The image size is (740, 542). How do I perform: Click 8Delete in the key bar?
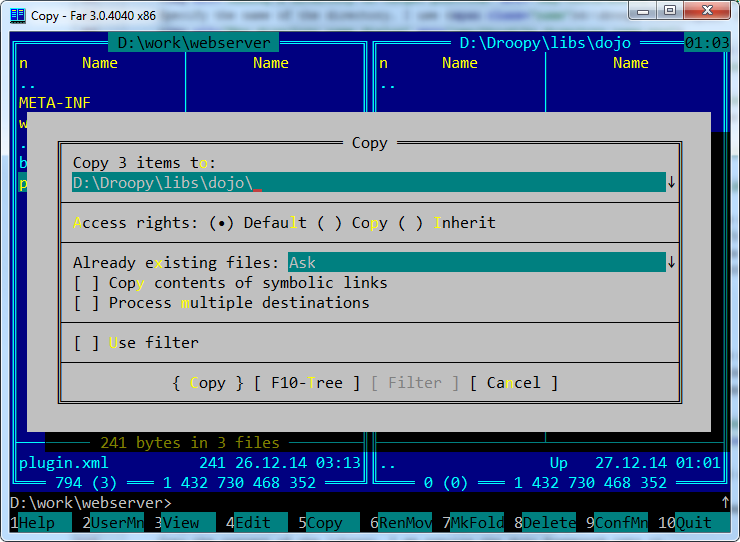coord(544,523)
